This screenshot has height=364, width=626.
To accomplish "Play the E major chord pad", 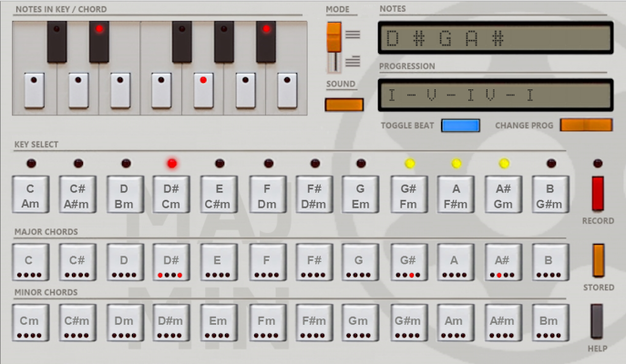I will (x=219, y=262).
